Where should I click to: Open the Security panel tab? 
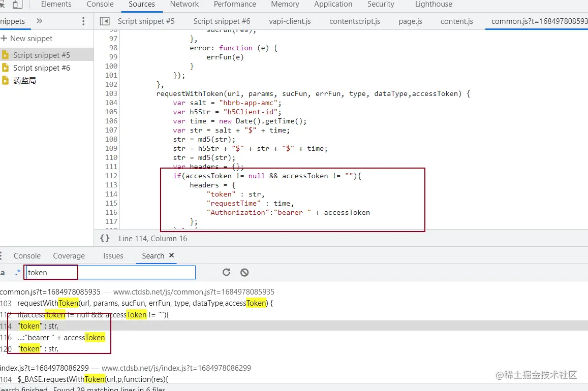point(381,4)
